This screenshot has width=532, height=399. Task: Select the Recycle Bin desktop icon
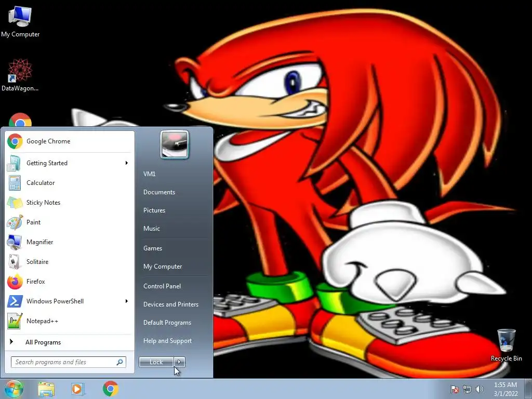pyautogui.click(x=506, y=345)
